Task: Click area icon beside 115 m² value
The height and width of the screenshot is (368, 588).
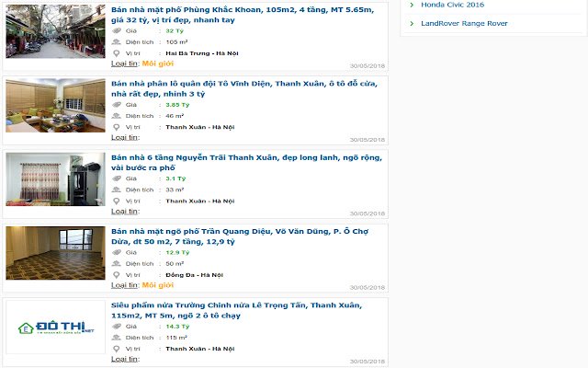Action: point(117,338)
